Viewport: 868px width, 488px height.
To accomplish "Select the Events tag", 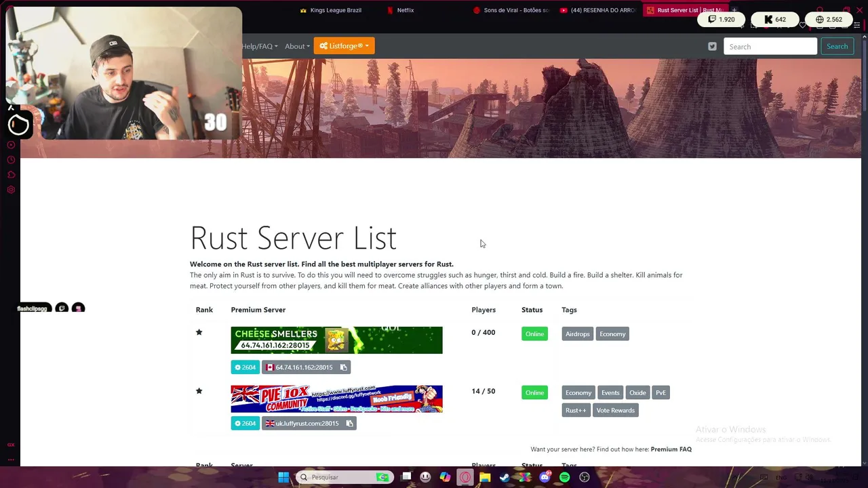I will click(610, 393).
